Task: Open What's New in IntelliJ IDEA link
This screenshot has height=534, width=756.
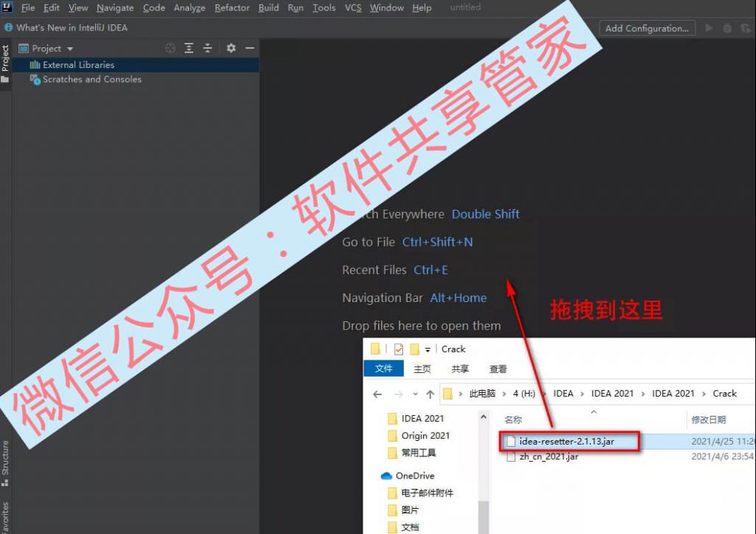Action: [72, 27]
